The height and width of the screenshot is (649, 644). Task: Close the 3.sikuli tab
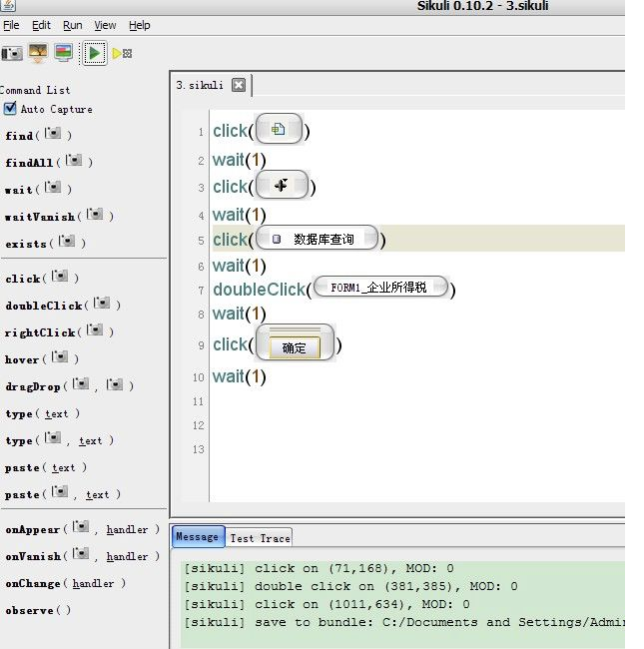[238, 85]
